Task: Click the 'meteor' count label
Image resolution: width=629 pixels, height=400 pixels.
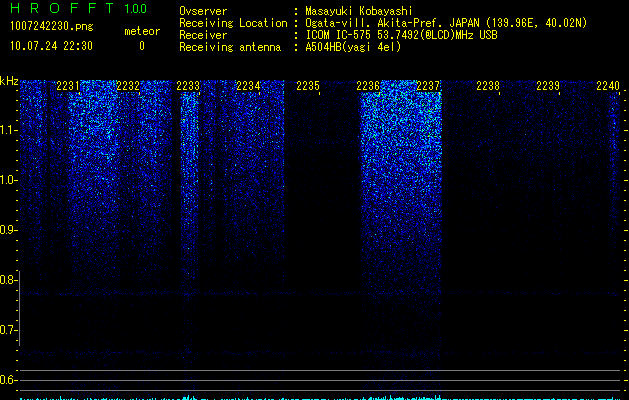Action: point(142,31)
